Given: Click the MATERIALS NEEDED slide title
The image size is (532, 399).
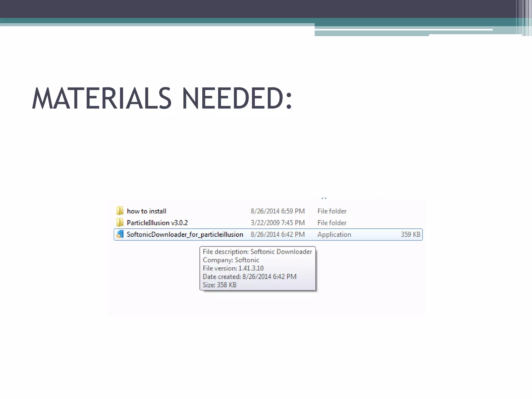Looking at the screenshot, I should pos(162,98).
